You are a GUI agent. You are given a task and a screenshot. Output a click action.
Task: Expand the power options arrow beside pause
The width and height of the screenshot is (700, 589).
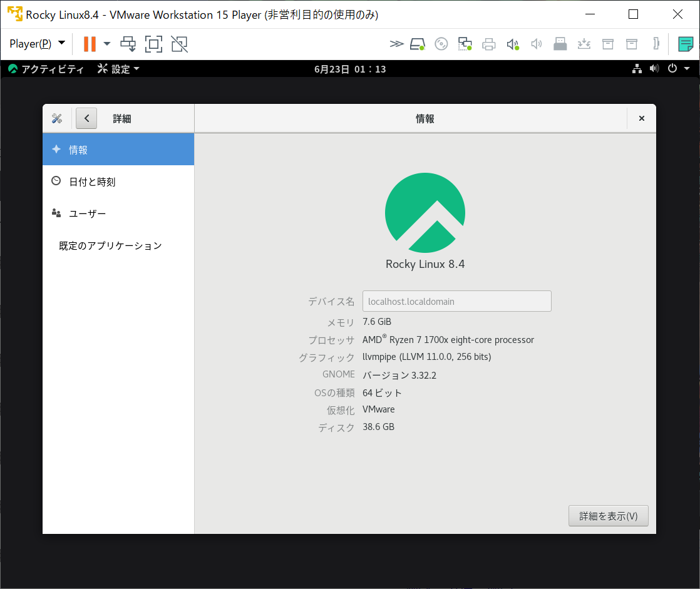(106, 44)
